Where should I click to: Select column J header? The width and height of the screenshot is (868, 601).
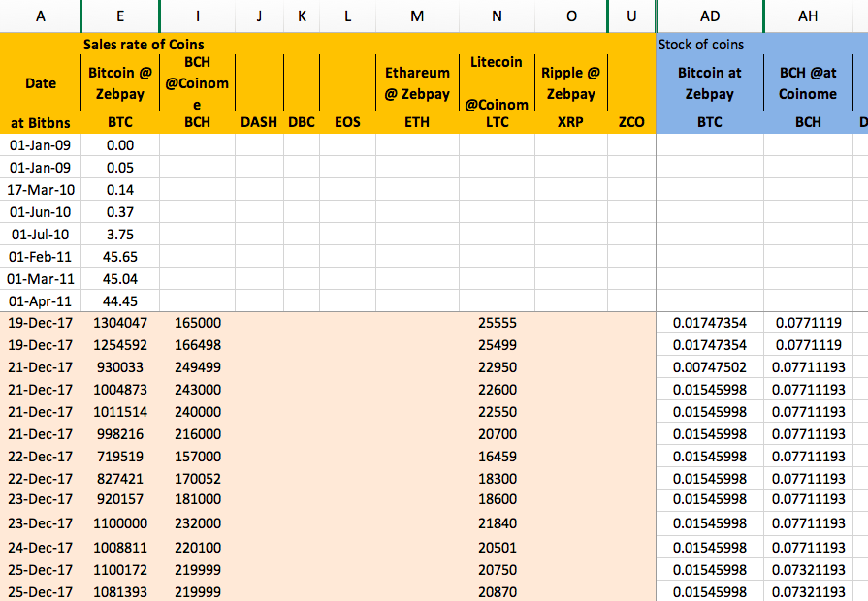pyautogui.click(x=259, y=16)
